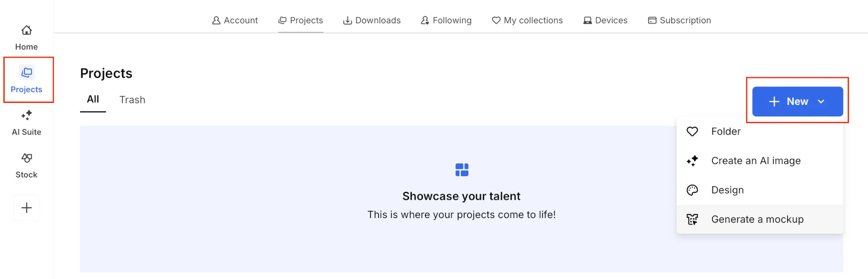
Task: Switch to the Trash tab
Action: (132, 100)
